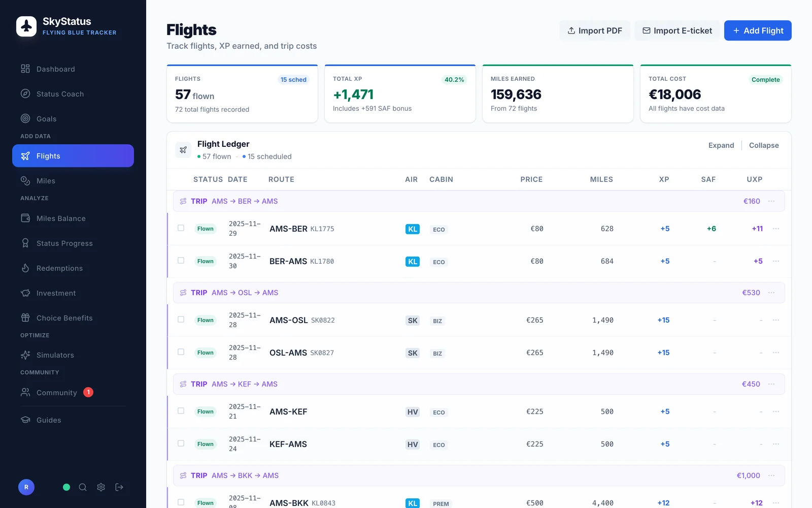The image size is (812, 508).
Task: Open more options for the €450 trip
Action: coord(771,384)
